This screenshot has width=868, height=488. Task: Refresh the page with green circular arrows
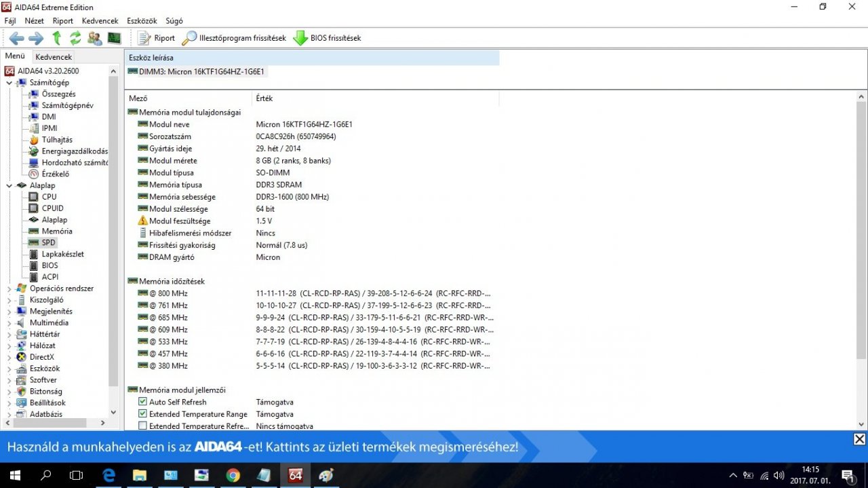click(75, 38)
